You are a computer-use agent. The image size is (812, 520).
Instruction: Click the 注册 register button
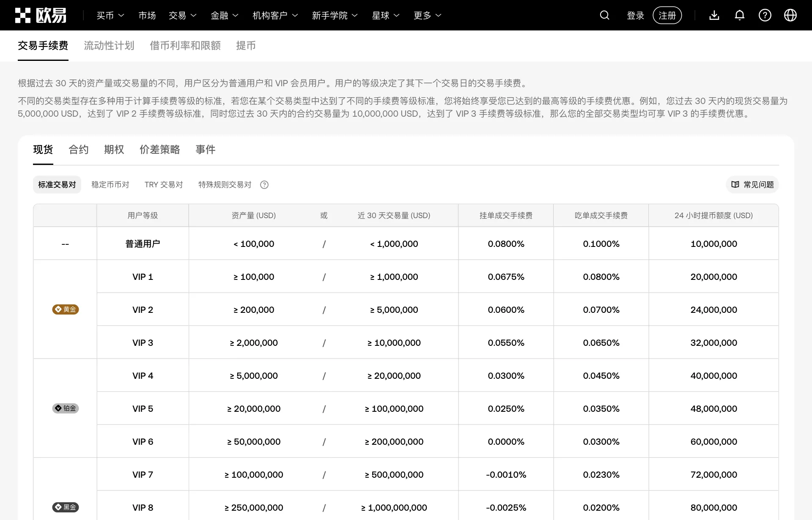[x=667, y=15]
